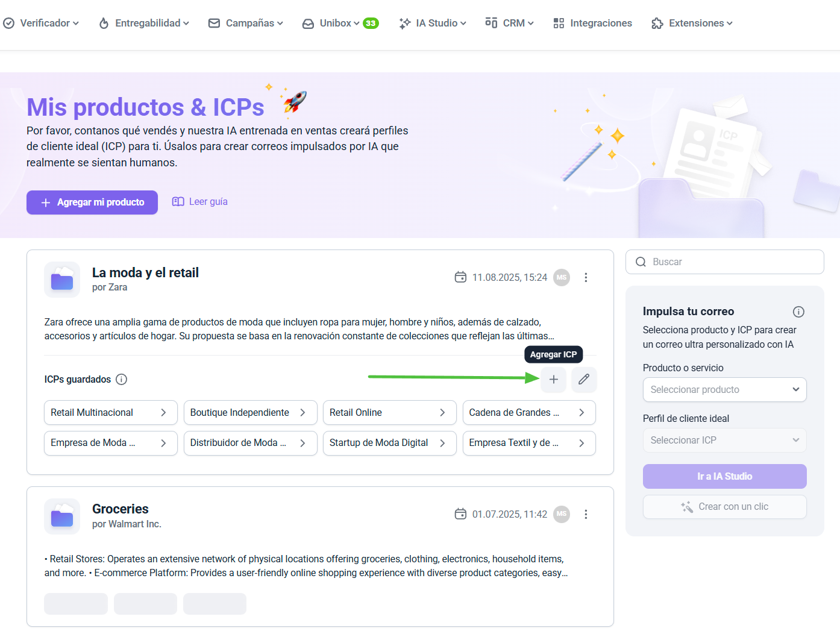The image size is (840, 634).
Task: Click the search magnifier icon
Action: click(x=641, y=262)
